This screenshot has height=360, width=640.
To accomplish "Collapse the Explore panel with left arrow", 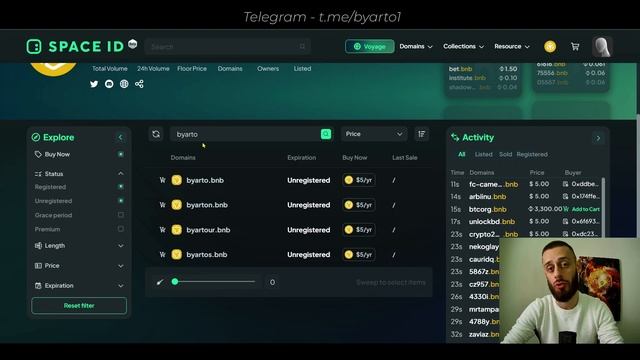I will pos(120,137).
